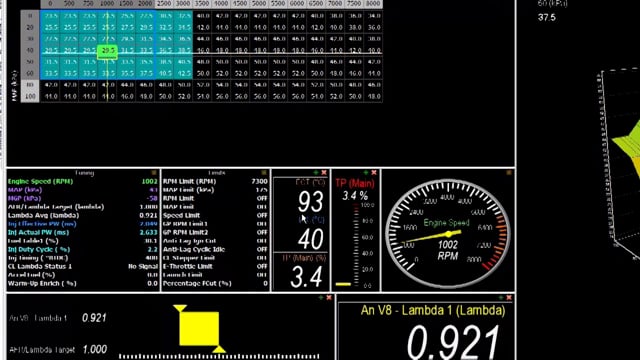Select the Engine Speed (RPM) runtime row

click(x=82, y=181)
